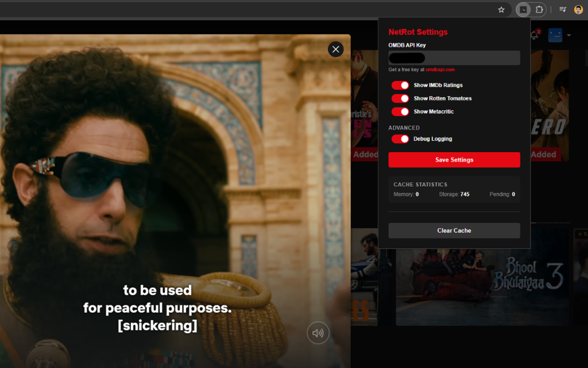Open the browser media controls icon
Image resolution: width=588 pixels, height=368 pixels.
point(562,9)
